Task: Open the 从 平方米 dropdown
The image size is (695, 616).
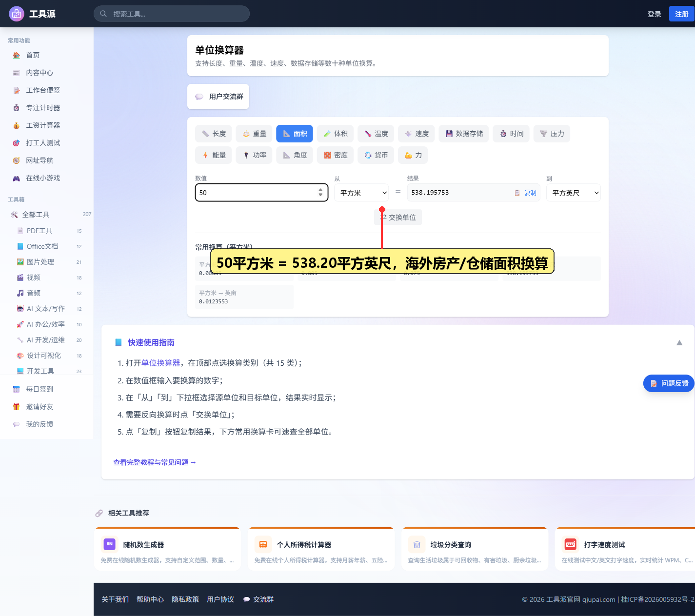Action: point(361,193)
